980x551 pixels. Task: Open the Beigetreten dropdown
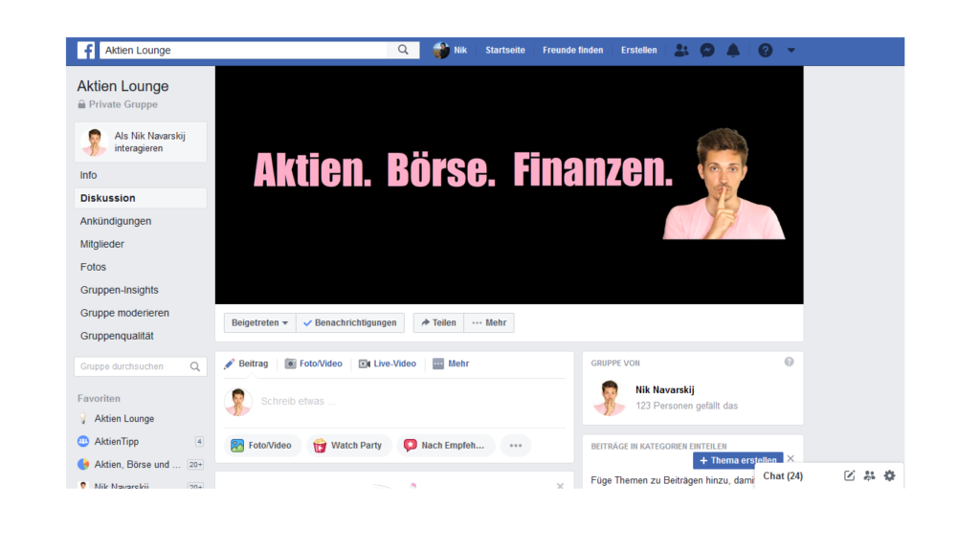point(260,323)
